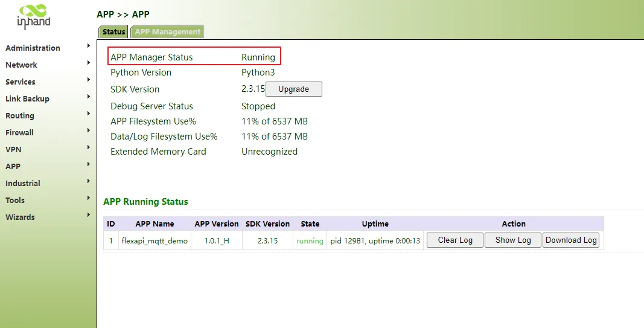Click the InHand logo
The image size is (644, 328).
pyautogui.click(x=34, y=16)
